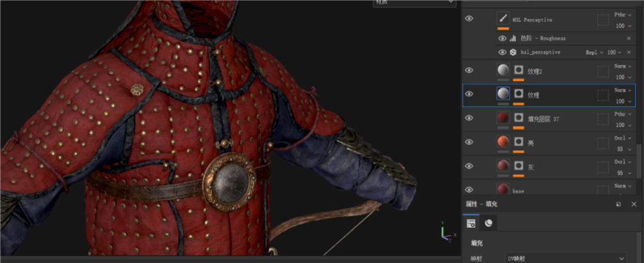Open opacity dropdown of hsl_perceptive filter

tap(614, 53)
